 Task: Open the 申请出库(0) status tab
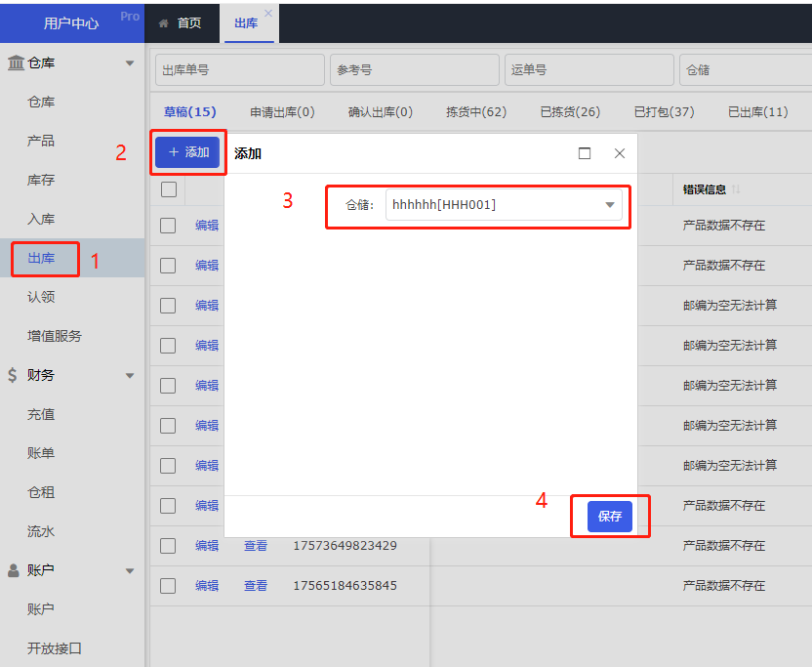tap(282, 112)
